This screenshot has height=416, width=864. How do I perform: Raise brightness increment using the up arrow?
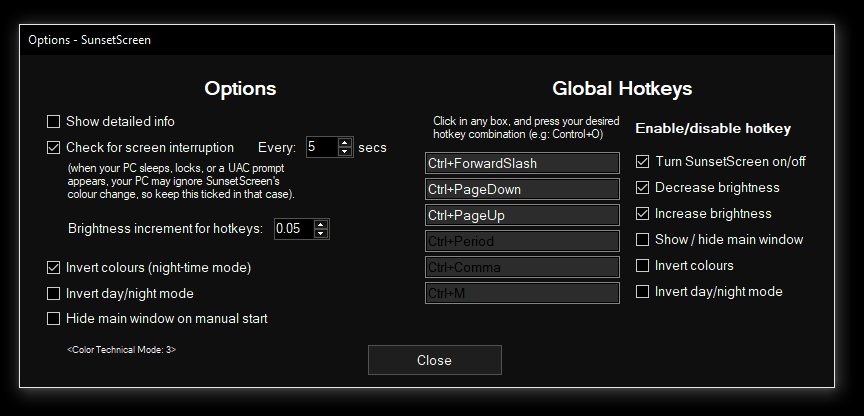321,224
